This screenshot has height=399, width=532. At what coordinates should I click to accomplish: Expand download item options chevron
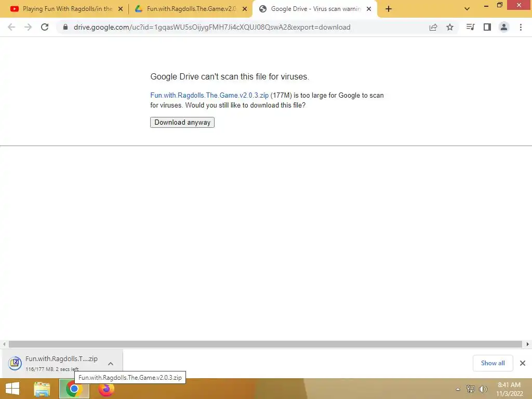pyautogui.click(x=111, y=363)
